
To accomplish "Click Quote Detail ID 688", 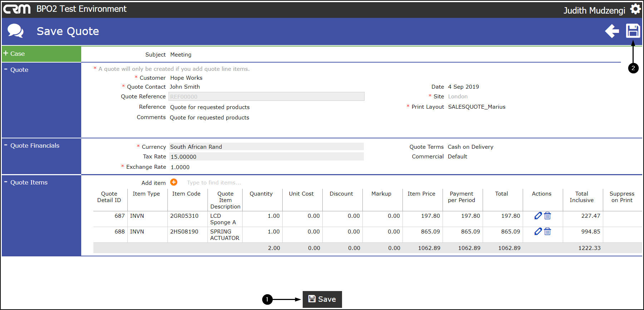I will tap(119, 232).
